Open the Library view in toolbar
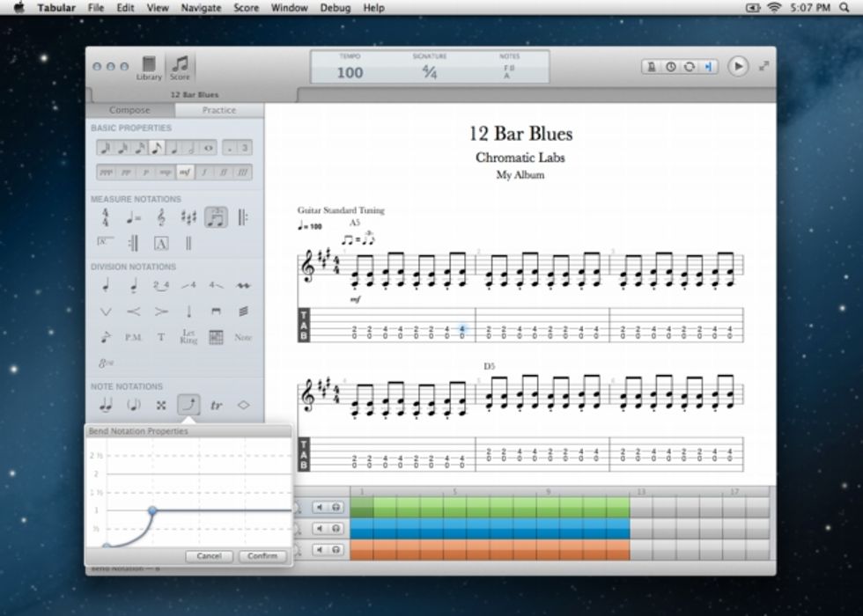Viewport: 863px width, 616px height. 149,69
